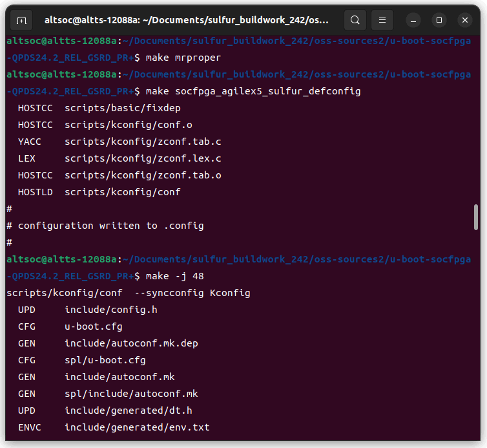Click the window title in the header bar
The image size is (487, 448).
[187, 20]
